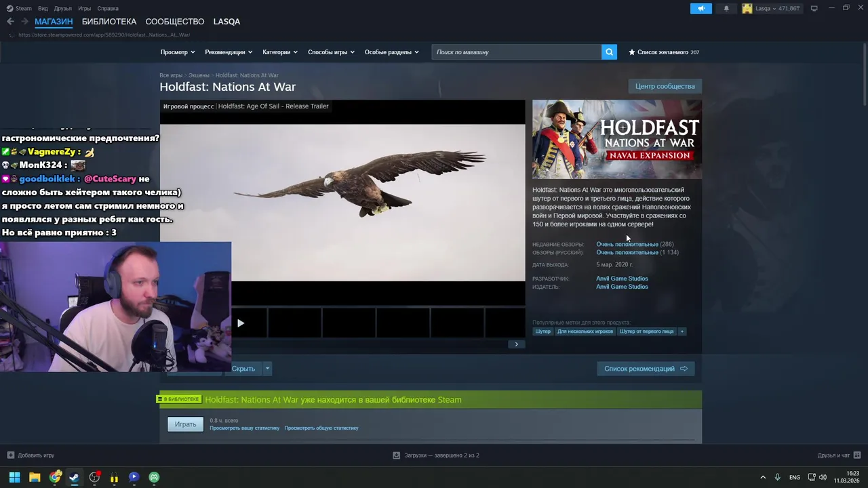
Task: Click the Anvil Game Studios publisher link
Action: (622, 287)
